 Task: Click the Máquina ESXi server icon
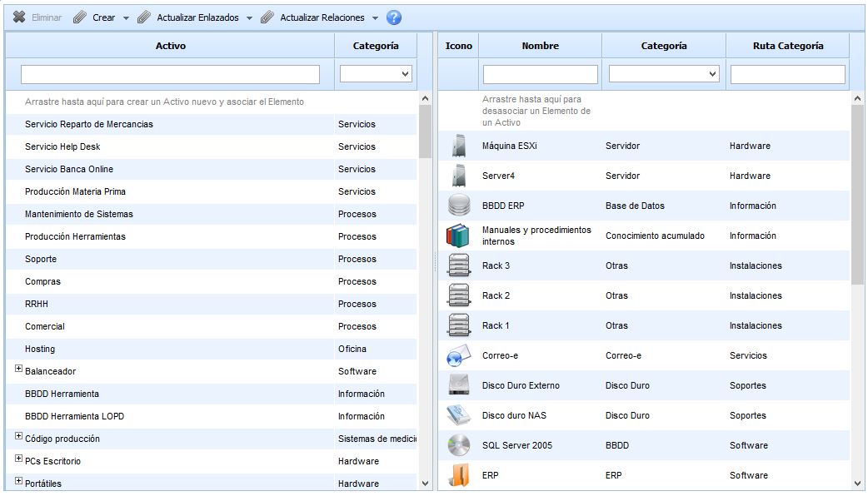pos(458,146)
